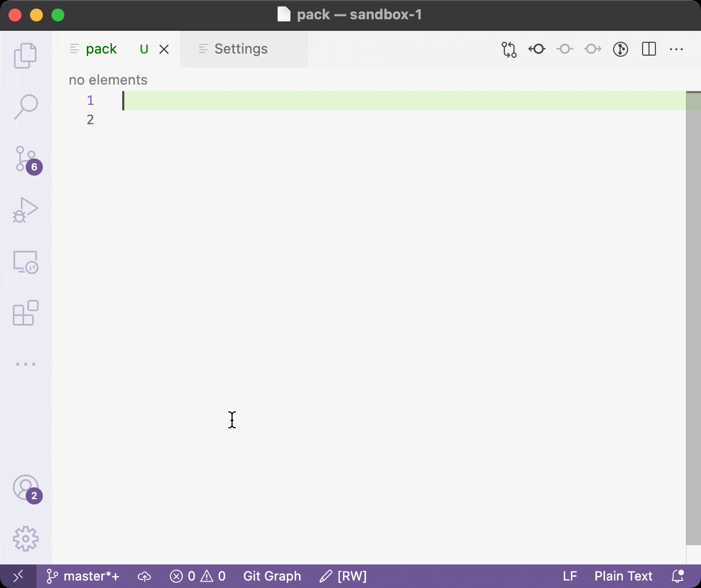This screenshot has width=701, height=588.
Task: Open the compare changes toolbar icon
Action: pos(508,49)
